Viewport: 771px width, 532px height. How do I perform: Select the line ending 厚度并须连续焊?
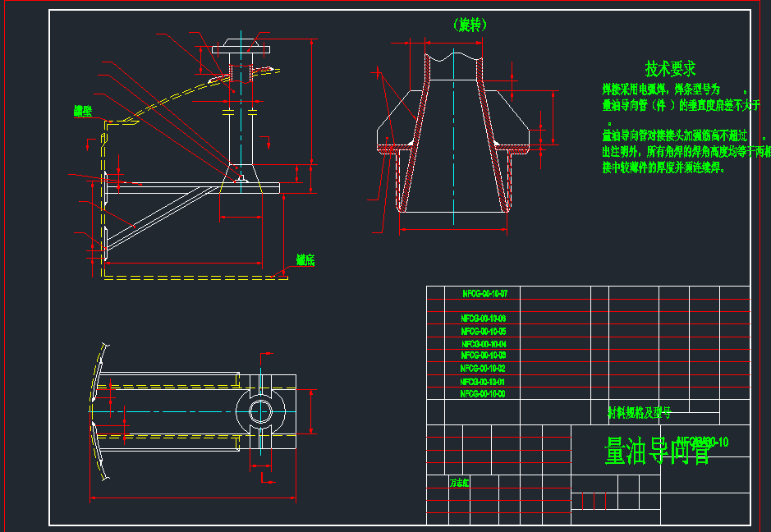(663, 167)
